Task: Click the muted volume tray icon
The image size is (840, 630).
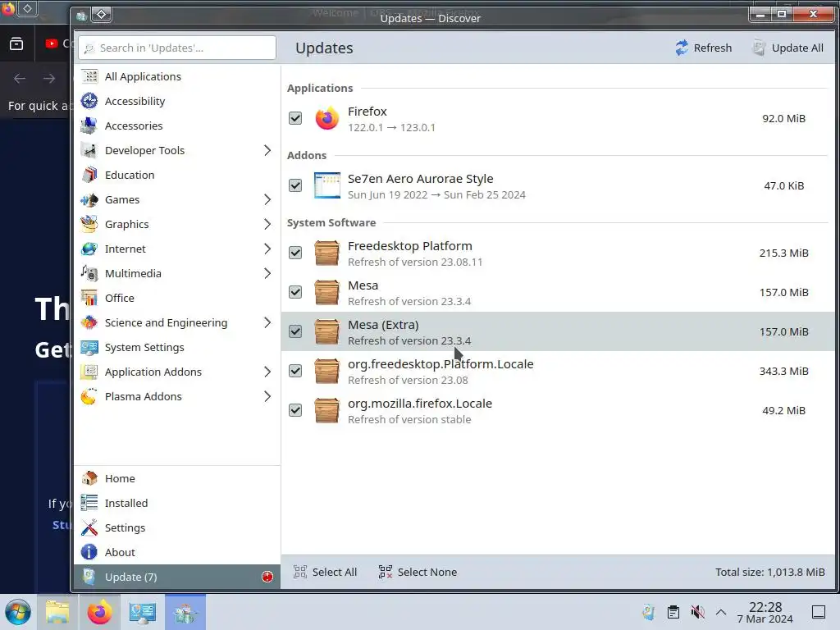Action: [x=697, y=612]
